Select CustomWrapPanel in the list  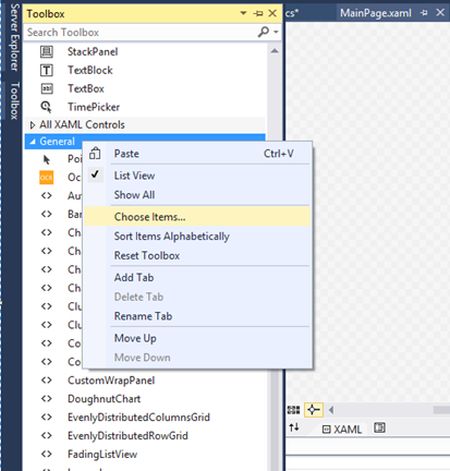(111, 380)
